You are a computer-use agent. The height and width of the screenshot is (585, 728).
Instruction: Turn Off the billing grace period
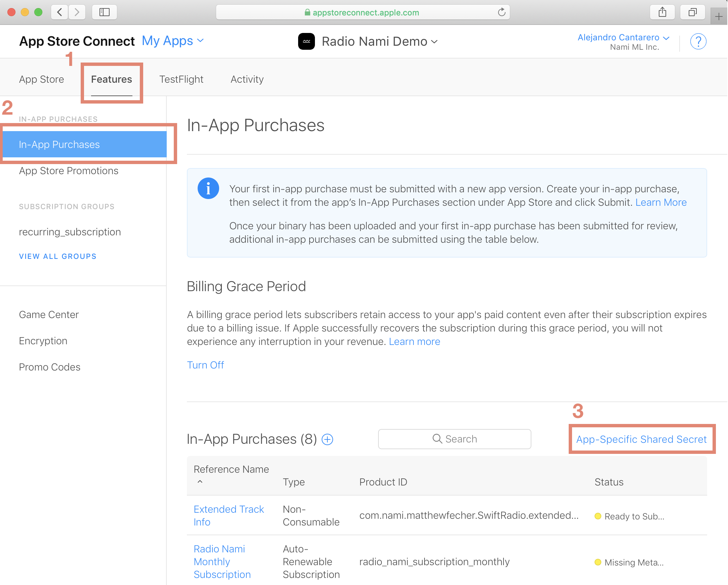coord(205,365)
